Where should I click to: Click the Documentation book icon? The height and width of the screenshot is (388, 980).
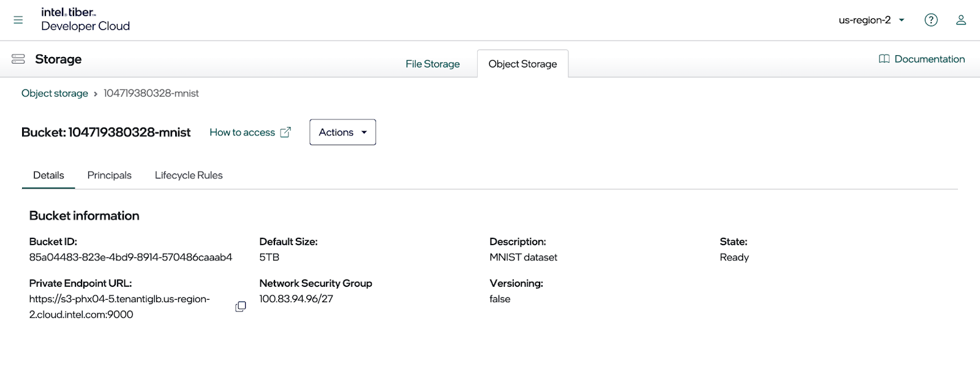pyautogui.click(x=884, y=59)
